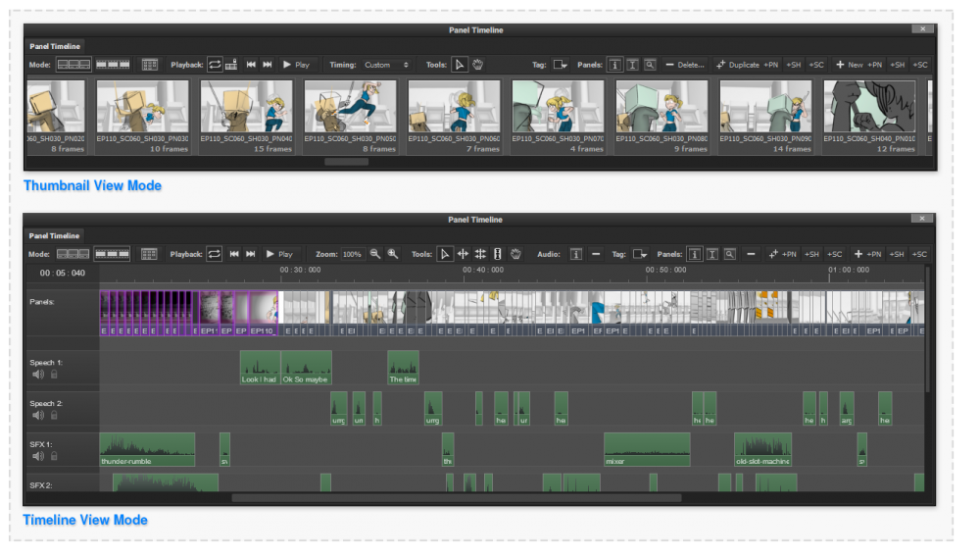The height and width of the screenshot is (556, 980).
Task: Select the hand pan tool in thumbnail view
Action: [x=478, y=65]
